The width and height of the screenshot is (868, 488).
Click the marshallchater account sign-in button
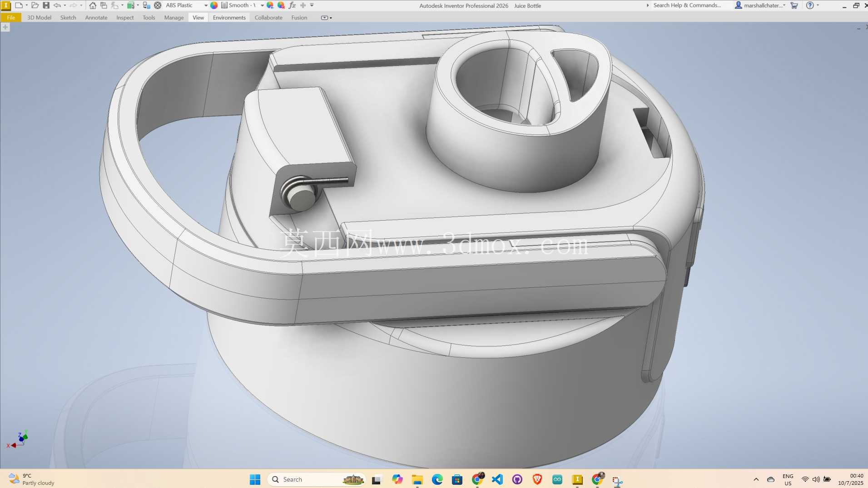(760, 5)
